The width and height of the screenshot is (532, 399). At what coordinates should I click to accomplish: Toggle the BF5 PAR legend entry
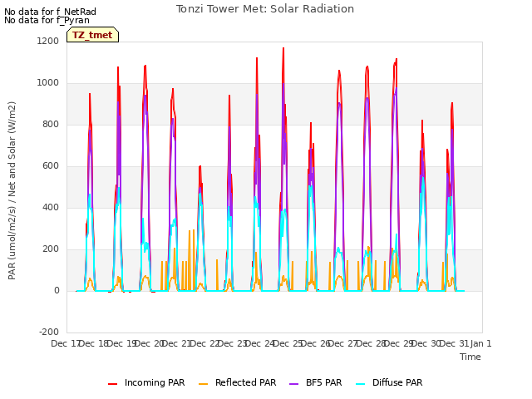(x=316, y=382)
